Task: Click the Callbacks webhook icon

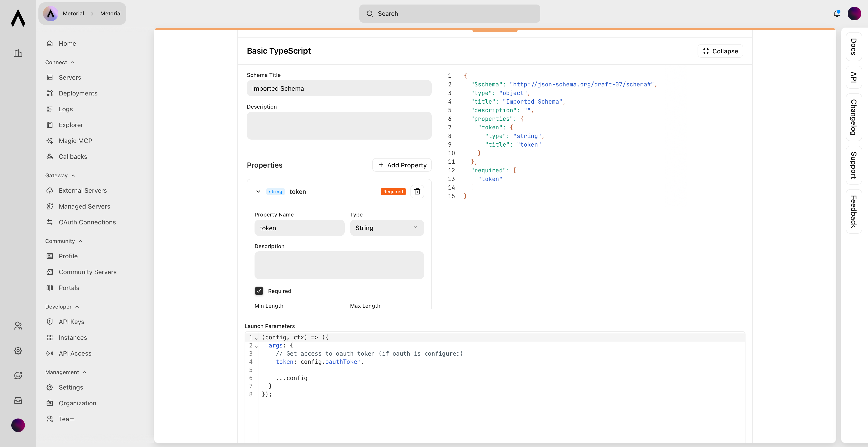Action: [x=50, y=156]
